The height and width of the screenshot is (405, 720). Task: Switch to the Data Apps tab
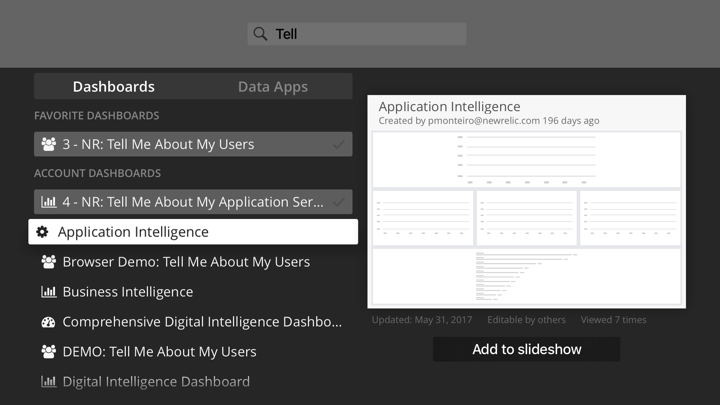click(273, 86)
